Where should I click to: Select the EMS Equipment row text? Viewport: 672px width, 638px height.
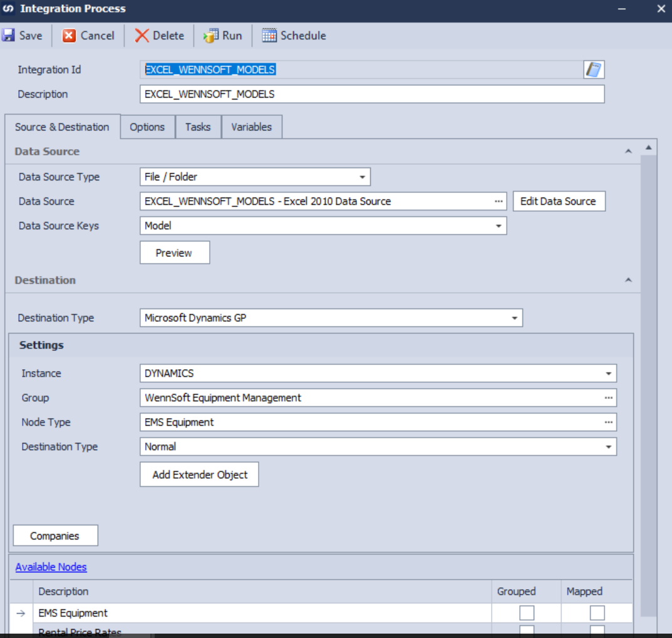[x=73, y=613]
